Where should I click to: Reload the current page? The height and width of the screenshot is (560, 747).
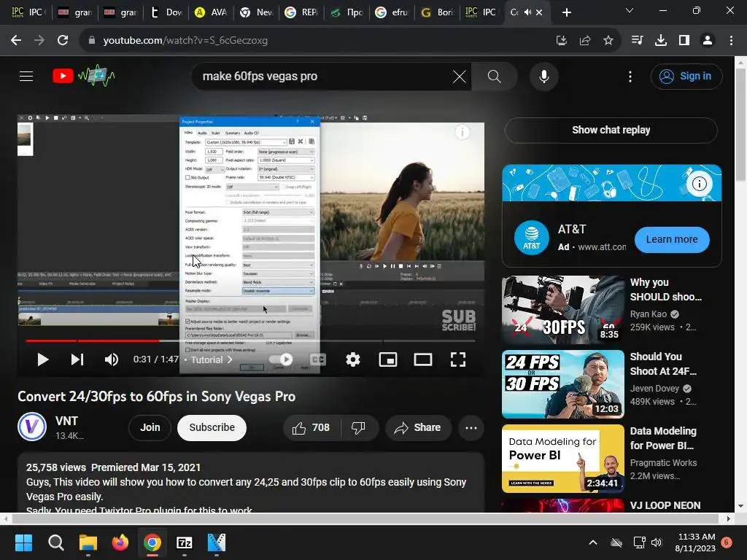[63, 41]
